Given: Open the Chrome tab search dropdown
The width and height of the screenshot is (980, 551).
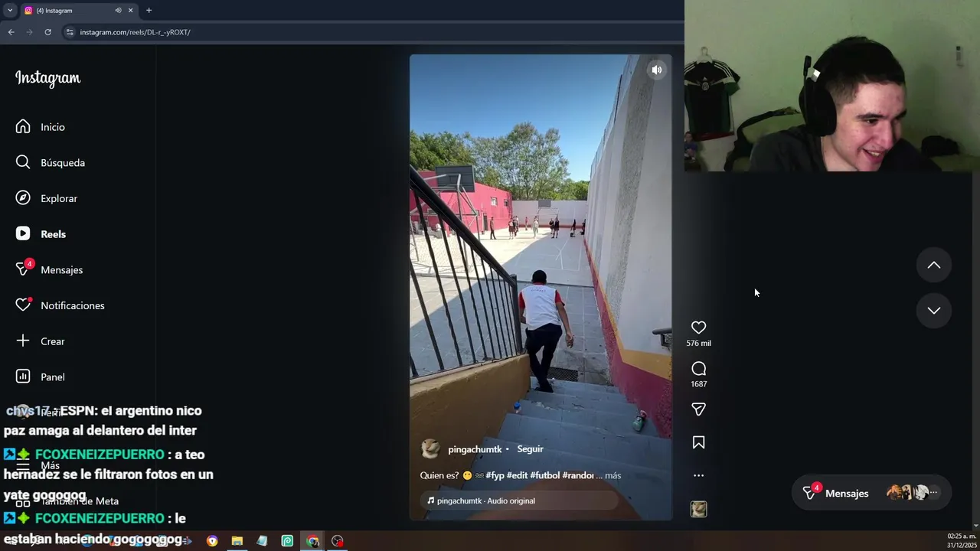Looking at the screenshot, I should click(x=10, y=11).
